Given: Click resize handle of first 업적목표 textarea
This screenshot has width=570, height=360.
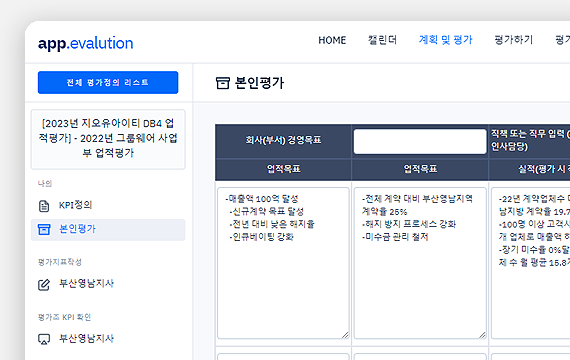Looking at the screenshot, I should 345,335.
